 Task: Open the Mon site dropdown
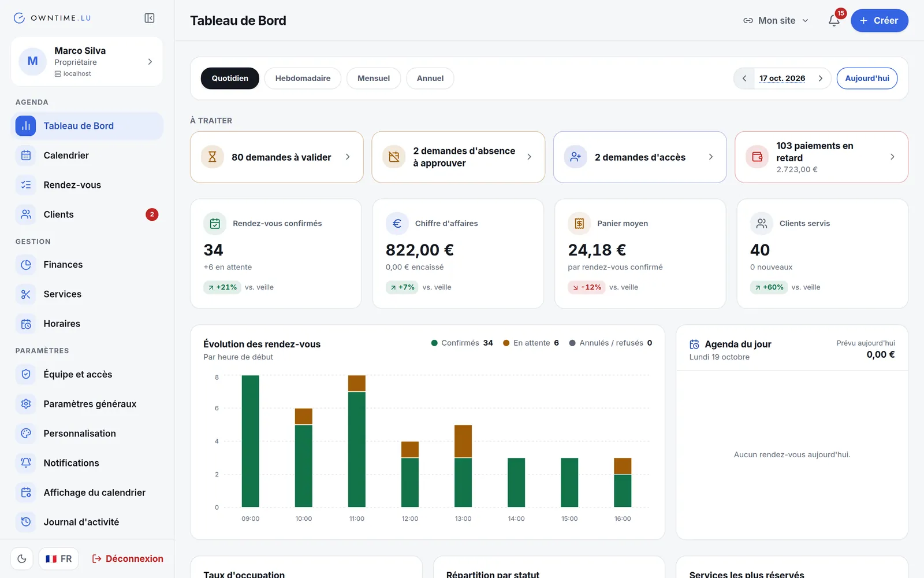coord(776,20)
